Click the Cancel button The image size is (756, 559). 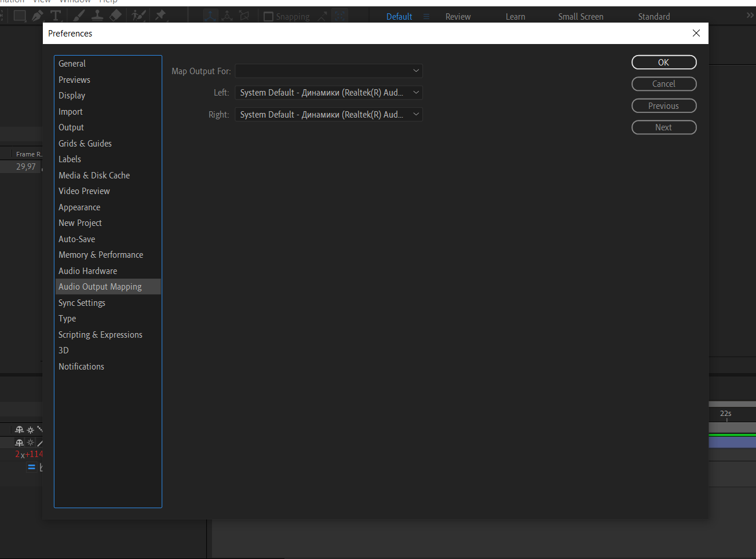[x=664, y=83]
